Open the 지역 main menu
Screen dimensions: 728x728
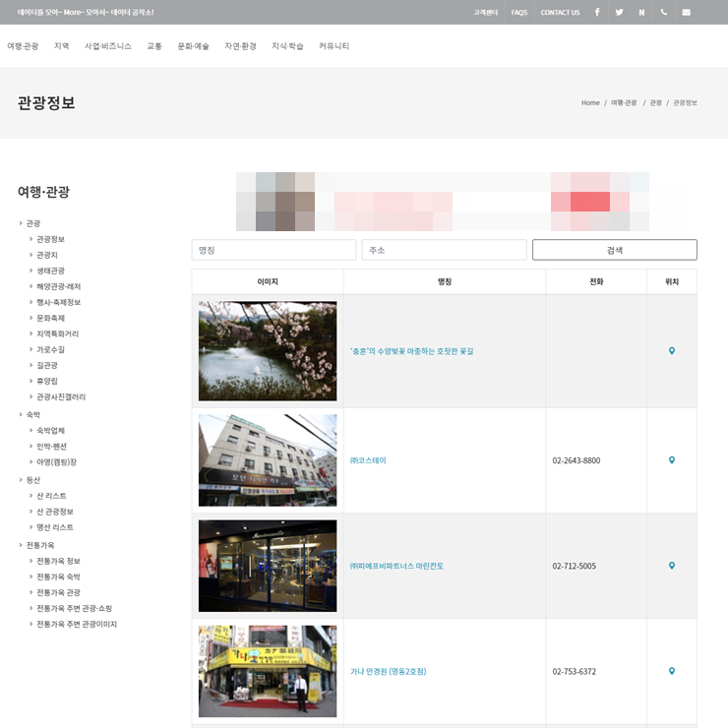pos(61,46)
